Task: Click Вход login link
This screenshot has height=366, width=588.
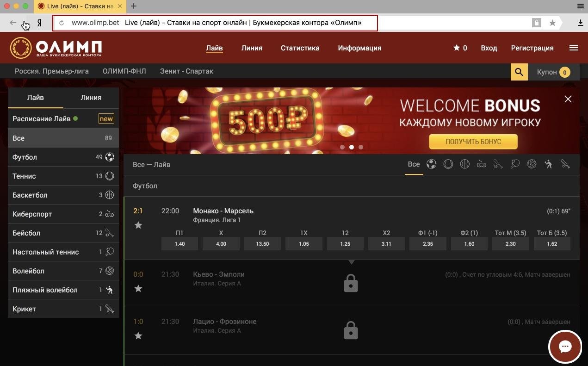Action: pos(489,48)
